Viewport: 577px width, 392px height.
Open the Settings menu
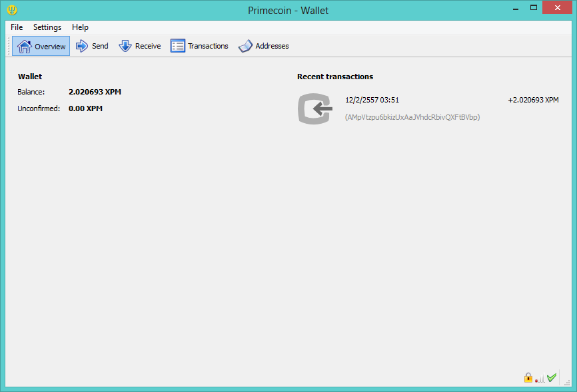click(47, 27)
